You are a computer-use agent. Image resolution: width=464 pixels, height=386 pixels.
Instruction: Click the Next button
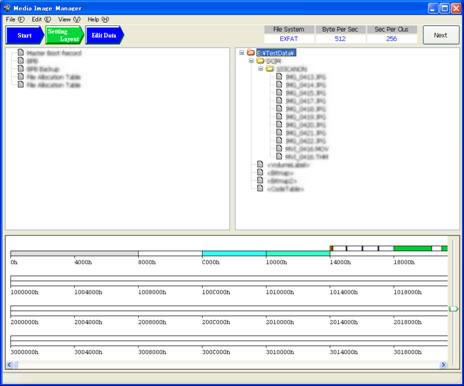pos(440,35)
